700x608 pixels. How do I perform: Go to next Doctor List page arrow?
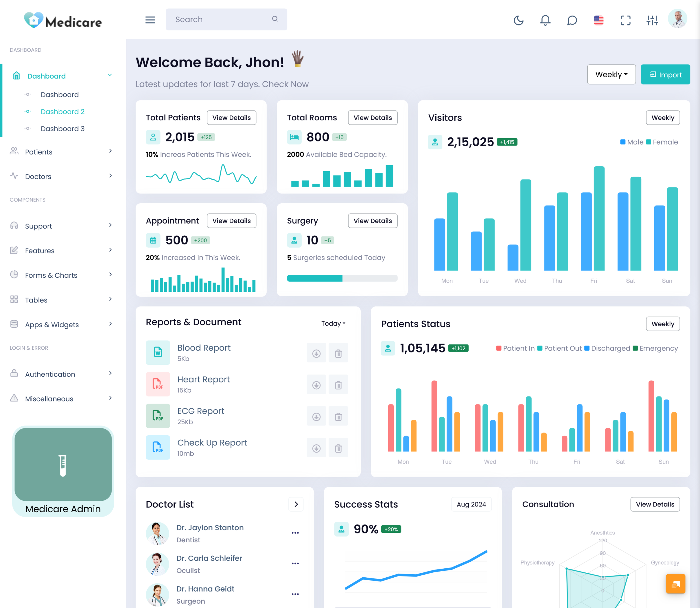(x=296, y=504)
